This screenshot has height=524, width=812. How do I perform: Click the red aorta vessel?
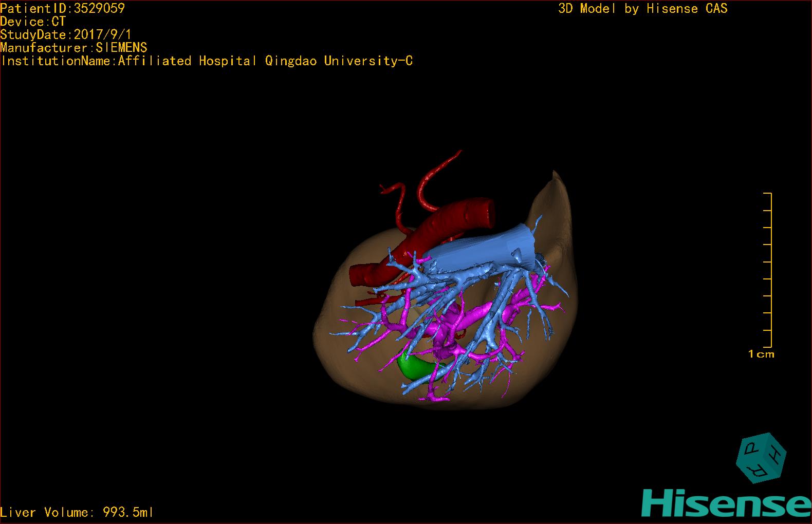point(421,240)
